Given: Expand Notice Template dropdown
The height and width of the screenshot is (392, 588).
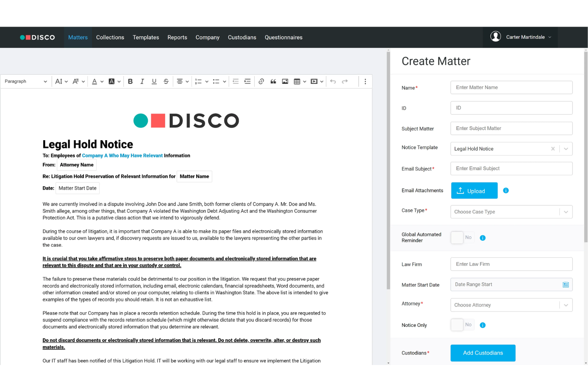Looking at the screenshot, I should (x=566, y=149).
